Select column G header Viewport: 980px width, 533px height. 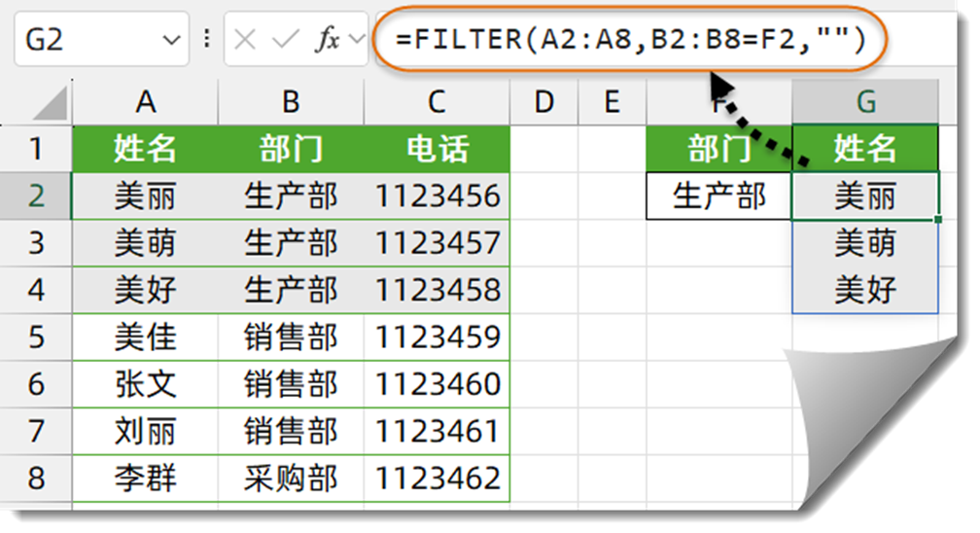(865, 102)
